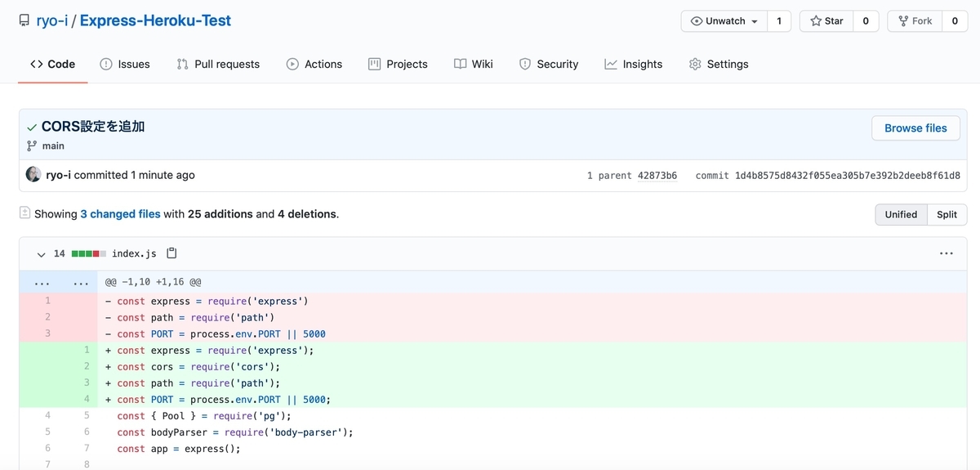Click the commit title CORS設定を追加

[x=93, y=127]
